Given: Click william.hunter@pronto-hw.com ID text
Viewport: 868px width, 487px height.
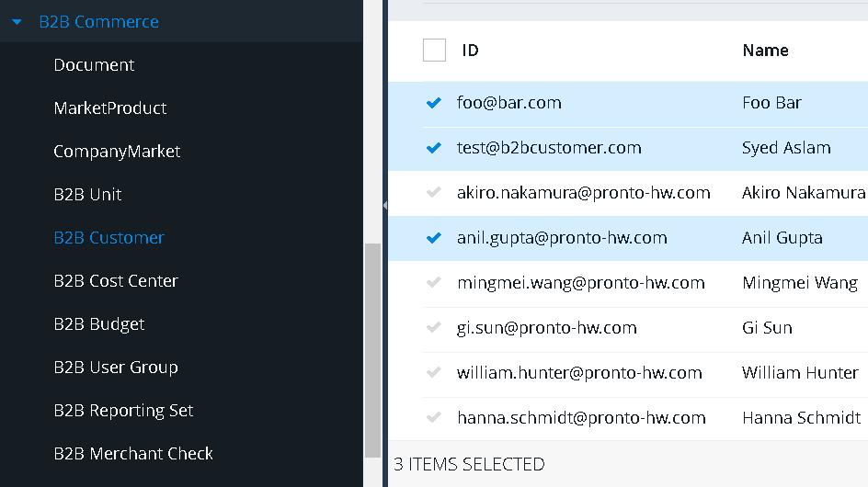Looking at the screenshot, I should tap(579, 373).
